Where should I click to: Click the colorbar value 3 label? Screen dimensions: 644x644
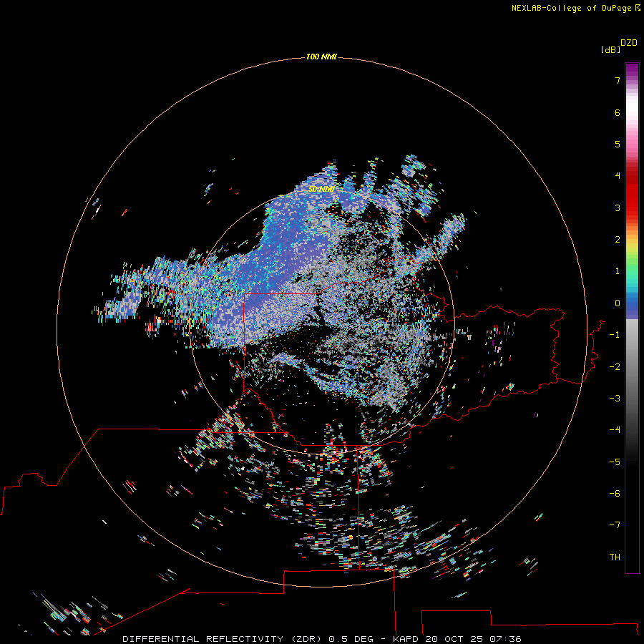(x=618, y=208)
